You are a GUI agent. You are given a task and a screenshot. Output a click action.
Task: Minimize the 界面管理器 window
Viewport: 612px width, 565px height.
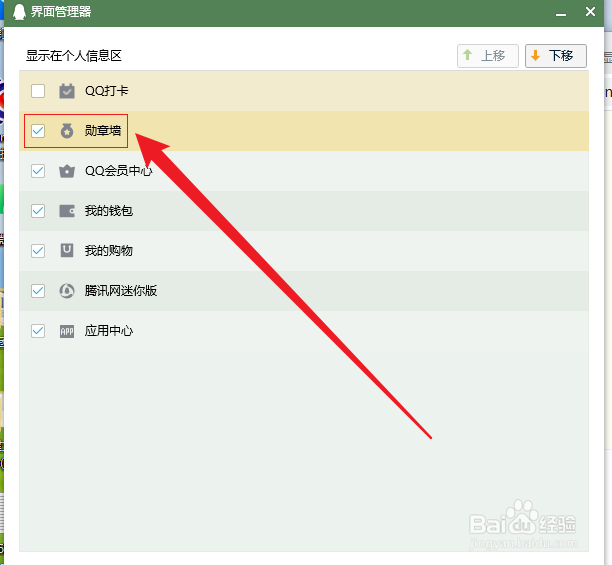pyautogui.click(x=561, y=13)
